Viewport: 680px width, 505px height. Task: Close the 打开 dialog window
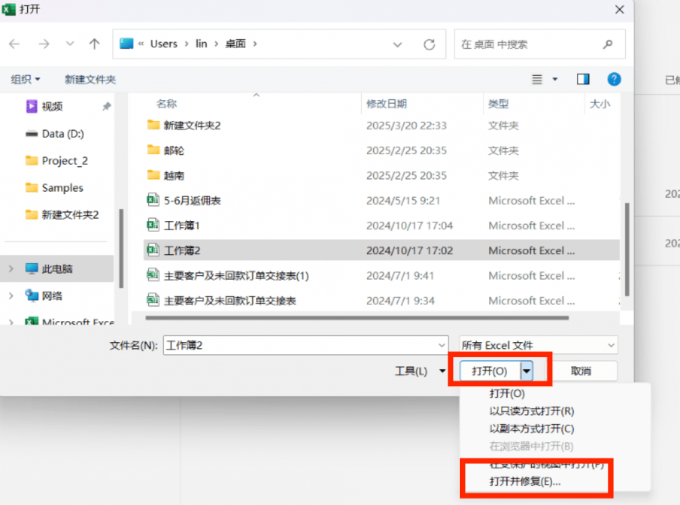click(619, 9)
